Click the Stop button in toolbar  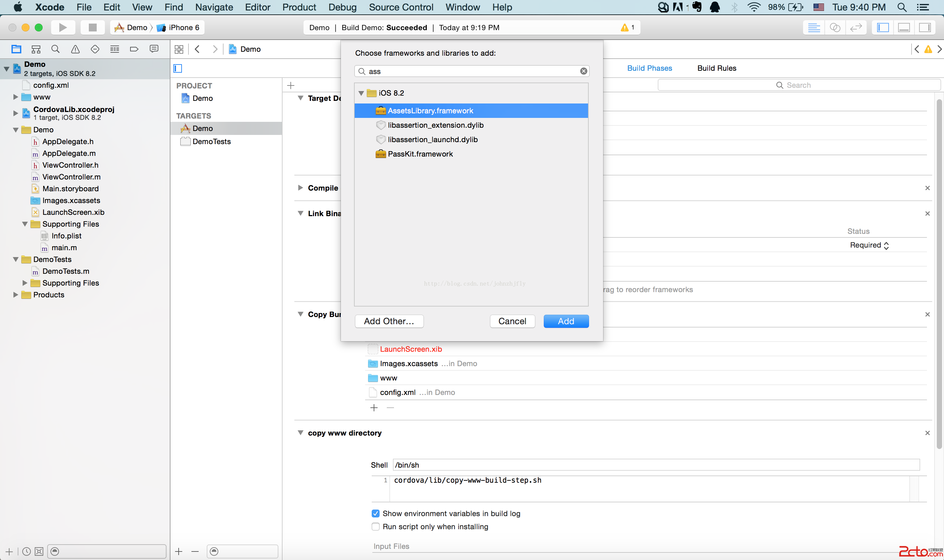92,28
